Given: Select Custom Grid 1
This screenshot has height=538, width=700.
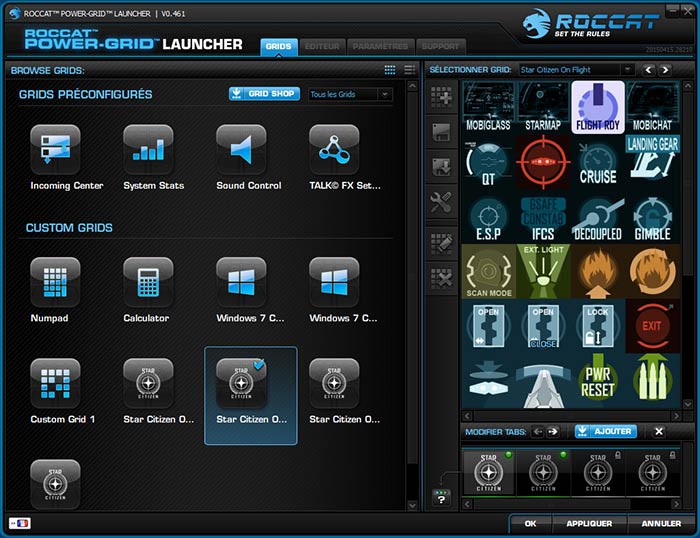Looking at the screenshot, I should coord(55,384).
